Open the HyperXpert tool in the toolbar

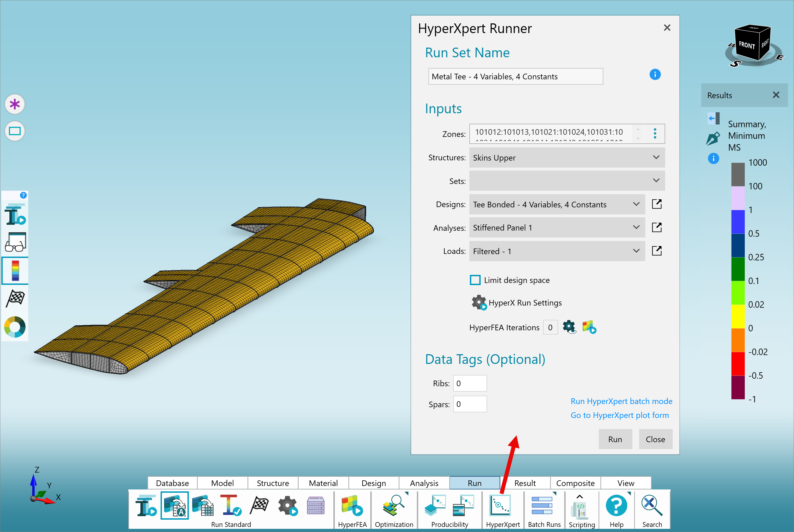(500, 506)
